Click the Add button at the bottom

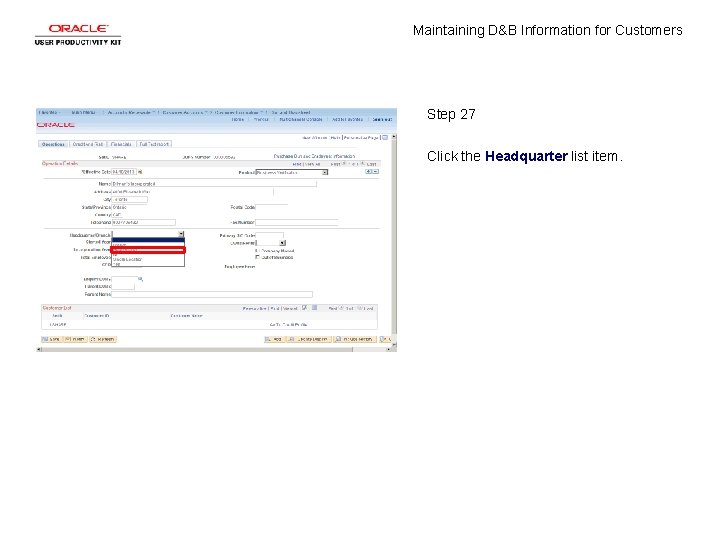[275, 339]
